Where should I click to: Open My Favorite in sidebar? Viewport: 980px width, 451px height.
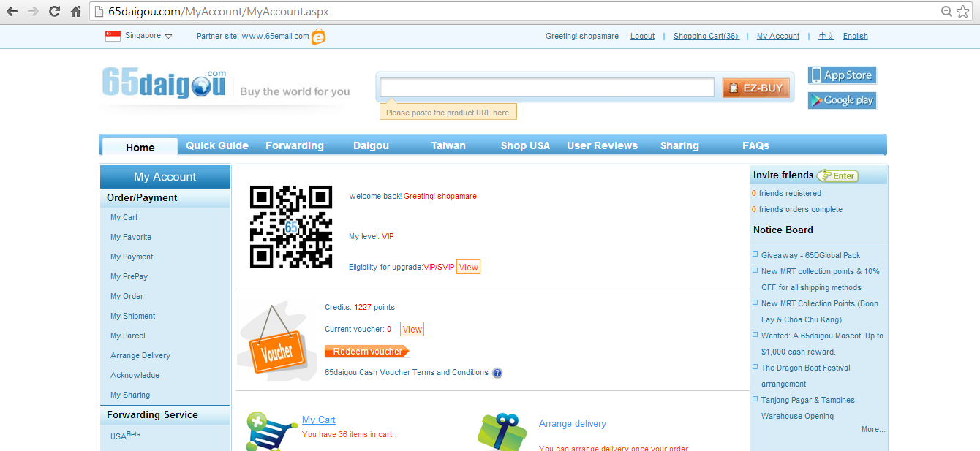[x=131, y=237]
